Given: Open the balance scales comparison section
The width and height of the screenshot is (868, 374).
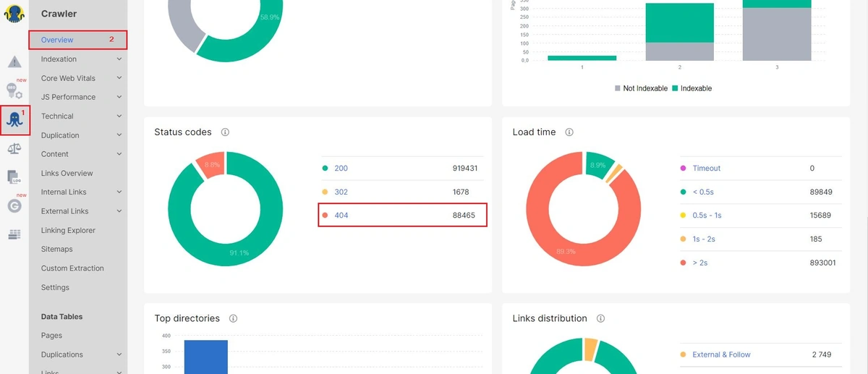Looking at the screenshot, I should click(14, 148).
